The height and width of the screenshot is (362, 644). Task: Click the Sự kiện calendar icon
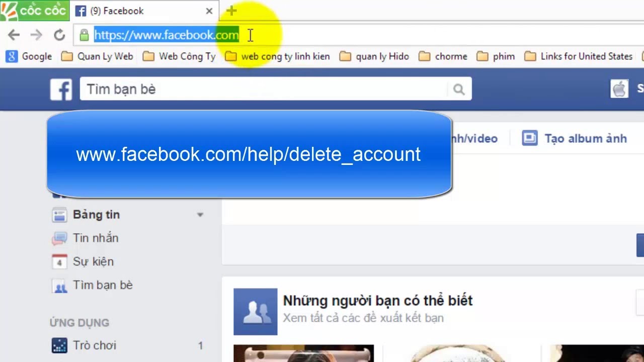pyautogui.click(x=59, y=261)
